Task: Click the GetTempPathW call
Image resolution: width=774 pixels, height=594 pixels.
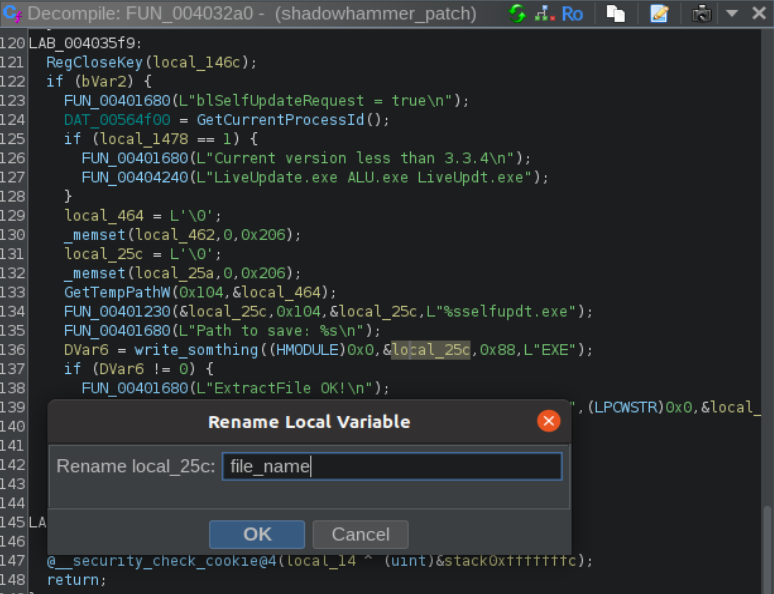Action: (117, 292)
